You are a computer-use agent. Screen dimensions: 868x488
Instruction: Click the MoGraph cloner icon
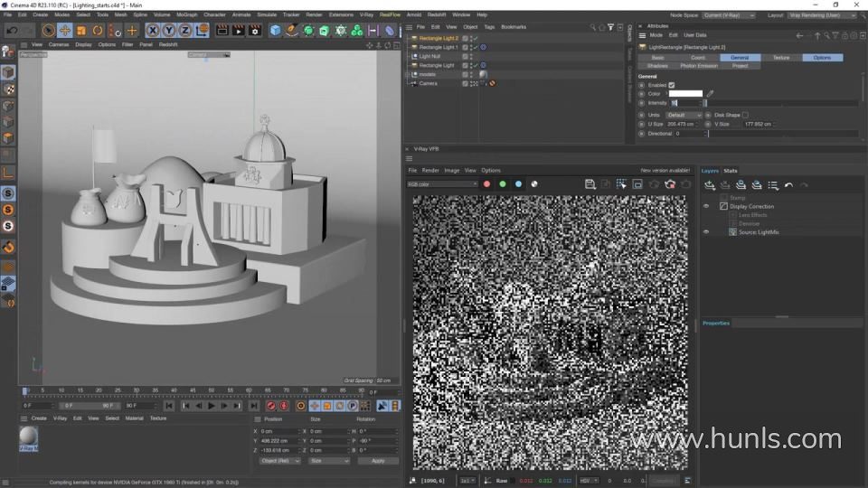357,31
